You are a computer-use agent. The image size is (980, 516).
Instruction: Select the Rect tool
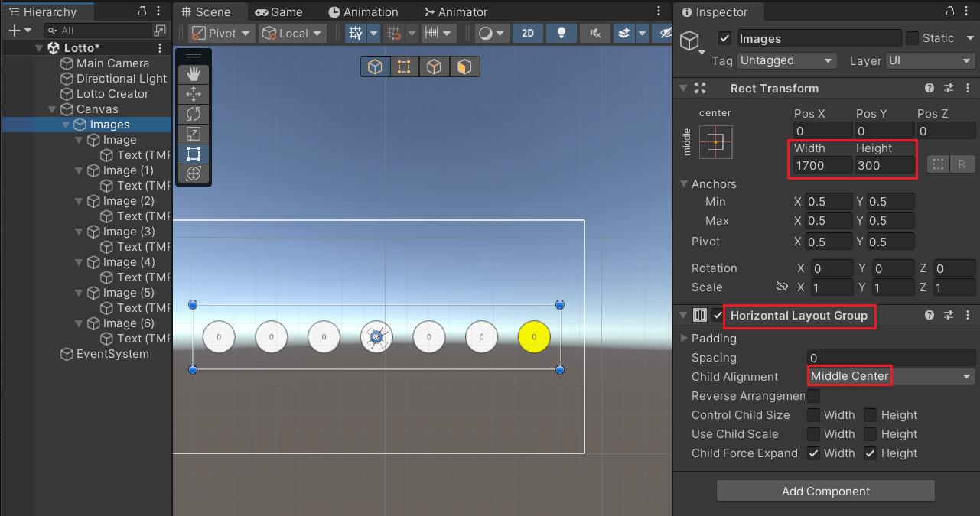(194, 154)
